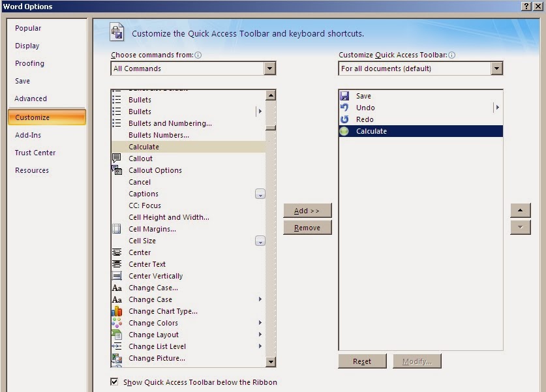This screenshot has width=546, height=392.
Task: Click the Change Colors submenu arrow
Action: [260, 323]
